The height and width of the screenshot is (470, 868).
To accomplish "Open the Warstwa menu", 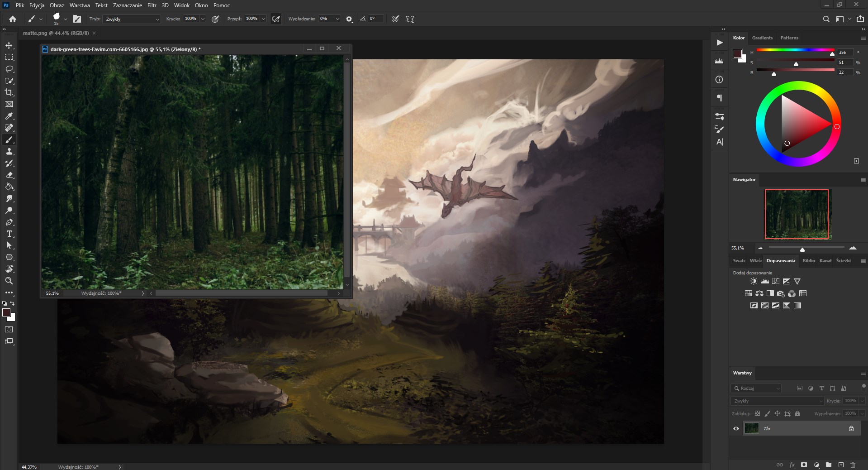I will point(80,5).
